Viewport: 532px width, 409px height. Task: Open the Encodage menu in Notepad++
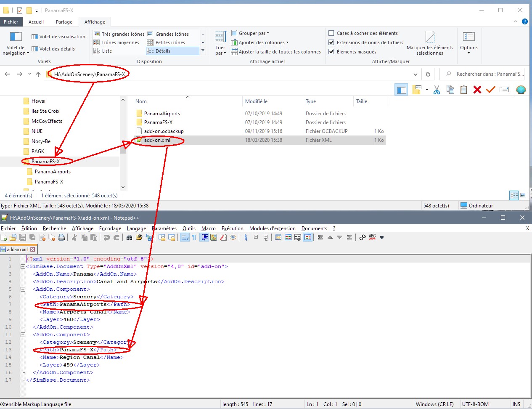coord(110,228)
